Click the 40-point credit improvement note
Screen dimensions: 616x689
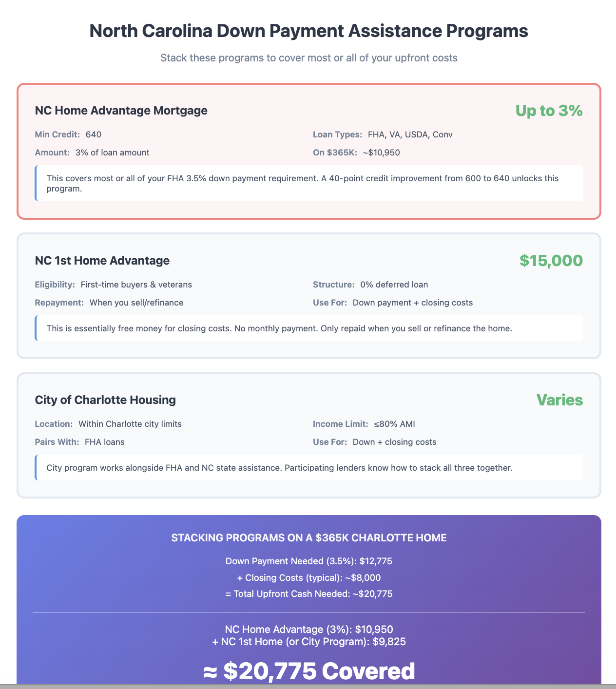pyautogui.click(x=309, y=183)
